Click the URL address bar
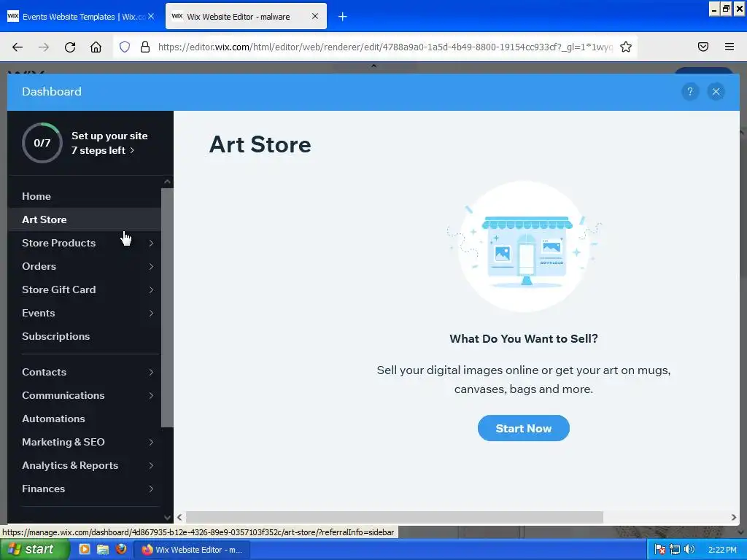747x560 pixels. coord(385,47)
